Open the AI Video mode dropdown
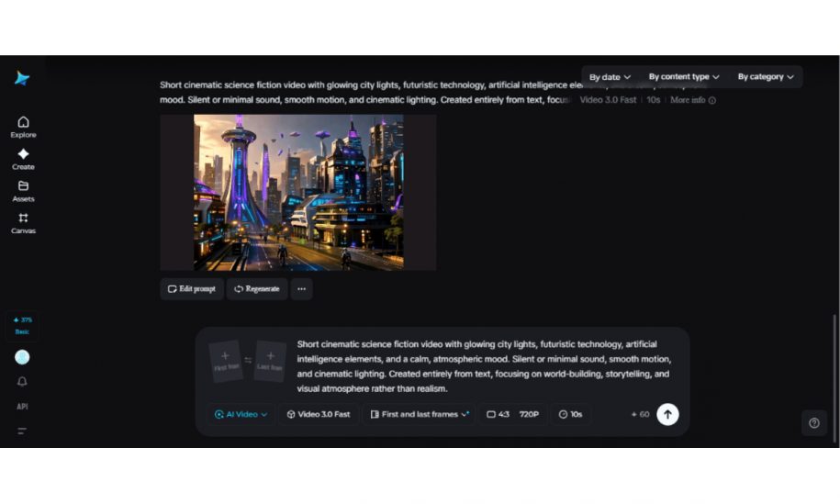Screen dimensions: 840x504 point(241,414)
